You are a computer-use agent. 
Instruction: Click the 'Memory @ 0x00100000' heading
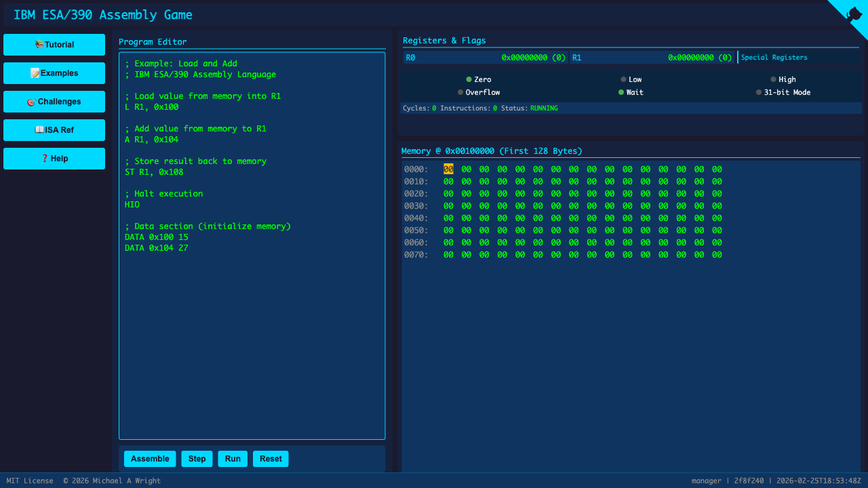[492, 151]
